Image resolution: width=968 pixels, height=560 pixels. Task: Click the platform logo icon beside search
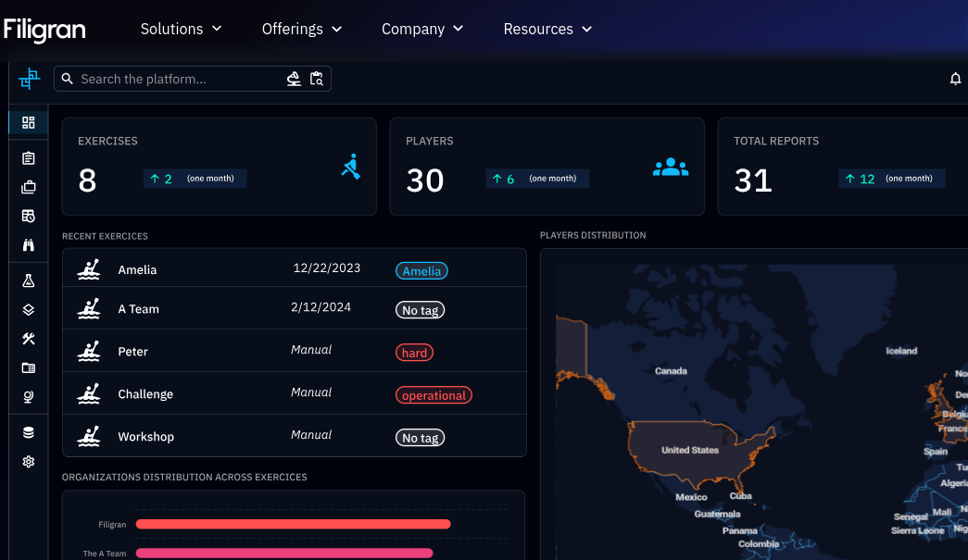click(29, 79)
